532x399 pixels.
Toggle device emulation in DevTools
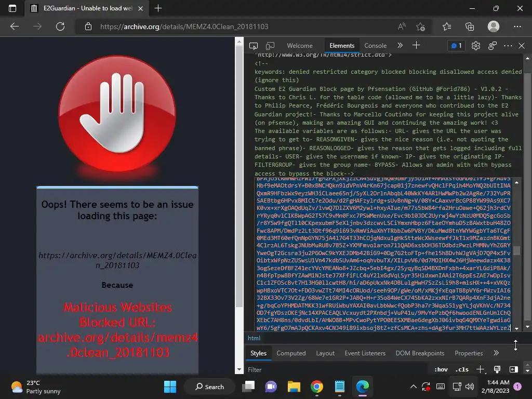270,46
